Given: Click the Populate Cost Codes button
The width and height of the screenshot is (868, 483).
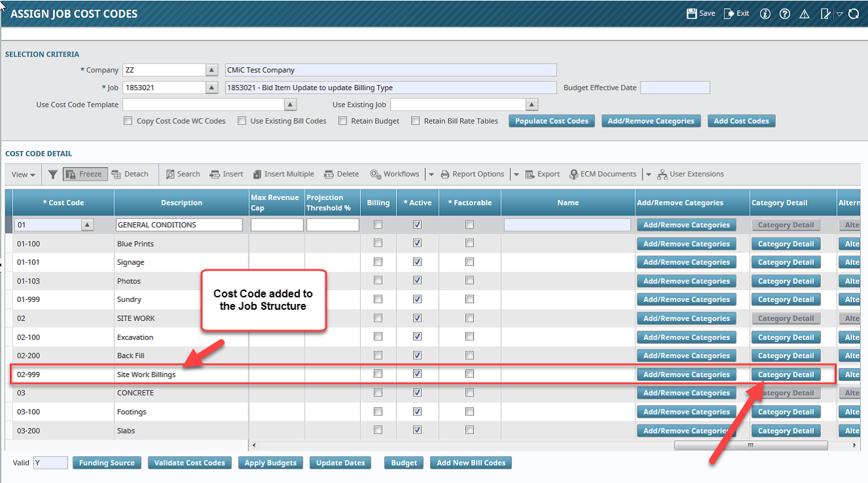Looking at the screenshot, I should click(551, 120).
